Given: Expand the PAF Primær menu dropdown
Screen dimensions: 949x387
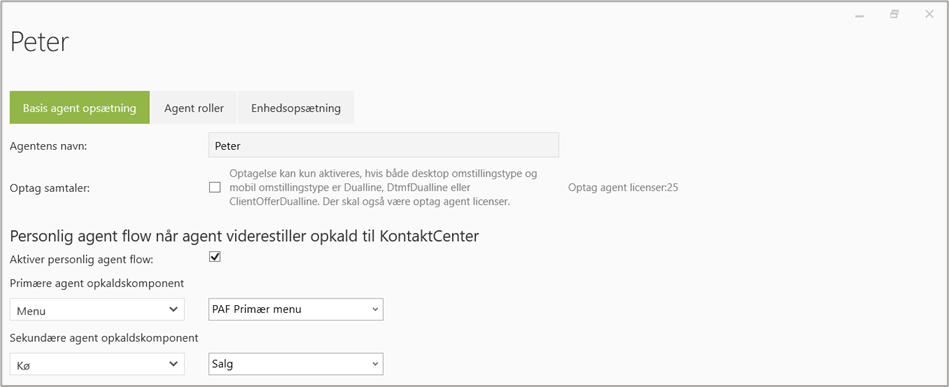Looking at the screenshot, I should click(x=296, y=309).
